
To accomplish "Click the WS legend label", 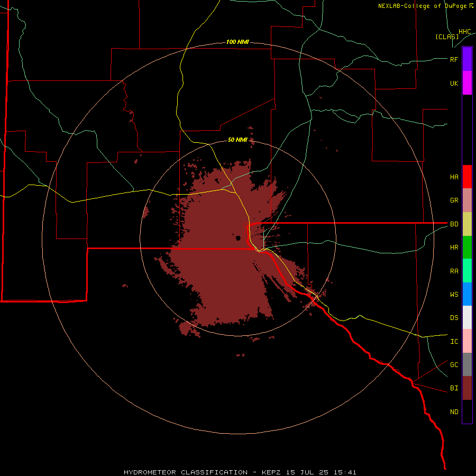I will [x=454, y=294].
